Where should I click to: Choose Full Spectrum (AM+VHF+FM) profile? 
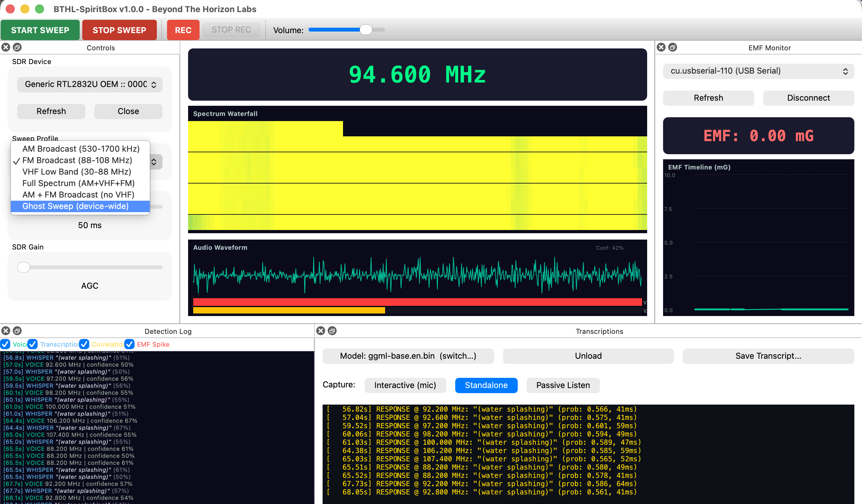81,183
